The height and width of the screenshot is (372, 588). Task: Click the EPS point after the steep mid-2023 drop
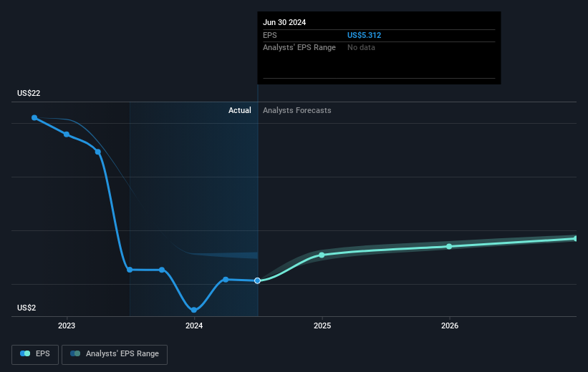pyautogui.click(x=130, y=270)
